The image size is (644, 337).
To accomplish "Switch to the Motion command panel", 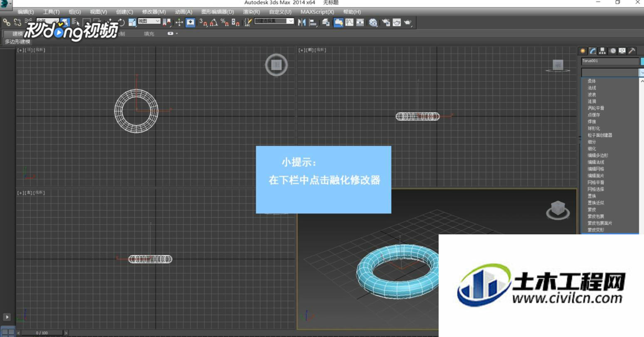I will 613,51.
